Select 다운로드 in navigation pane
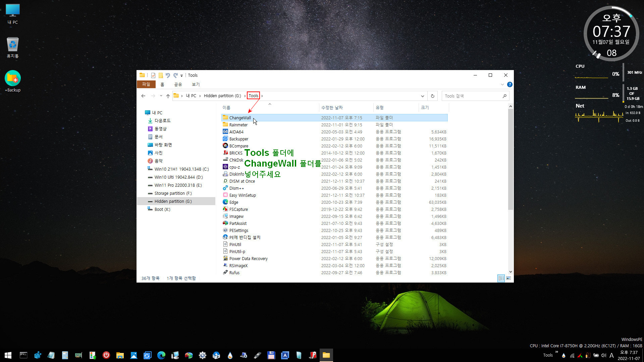644x362 pixels. pyautogui.click(x=162, y=121)
